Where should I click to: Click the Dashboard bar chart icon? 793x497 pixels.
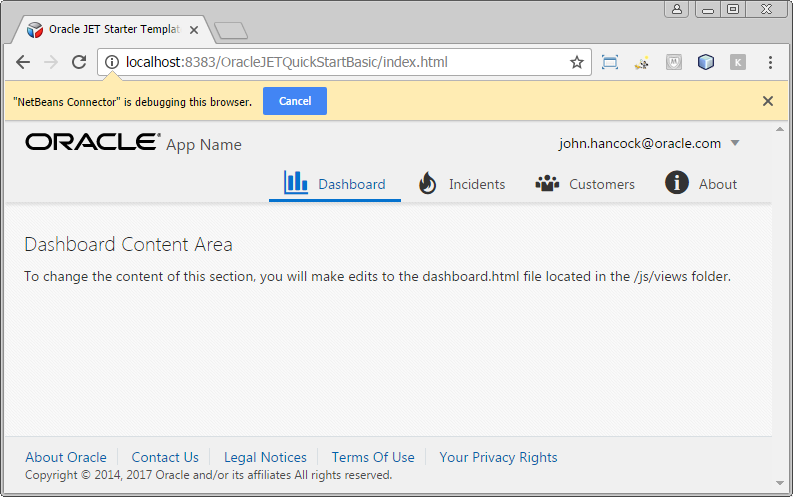pos(295,182)
